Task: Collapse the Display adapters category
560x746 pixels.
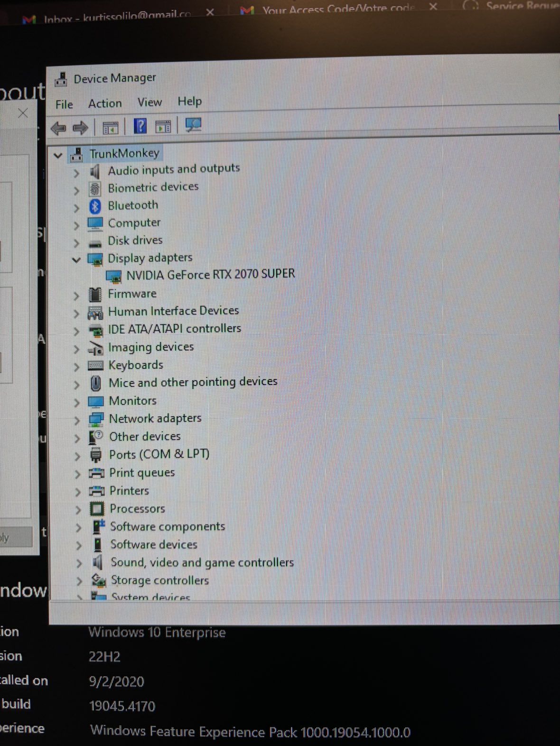Action: pos(76,260)
